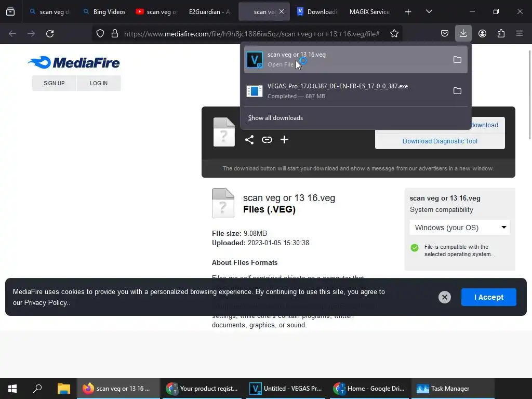Go back to previous page

click(x=12, y=34)
